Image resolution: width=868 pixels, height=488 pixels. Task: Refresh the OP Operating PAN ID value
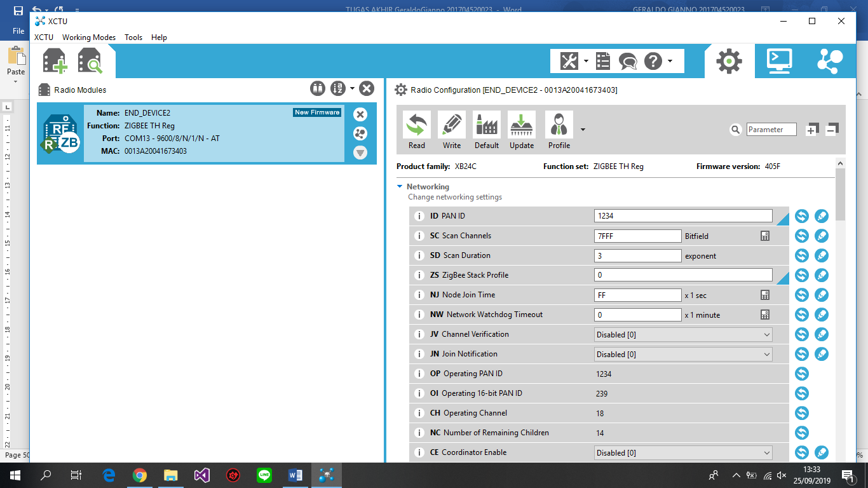point(802,374)
